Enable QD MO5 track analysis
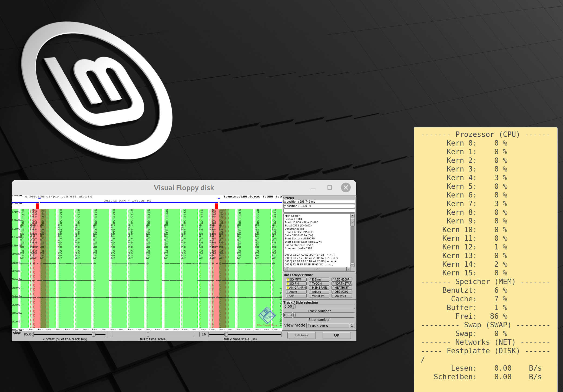 [342, 296]
